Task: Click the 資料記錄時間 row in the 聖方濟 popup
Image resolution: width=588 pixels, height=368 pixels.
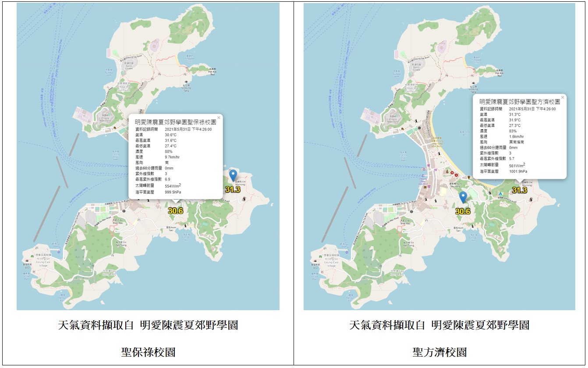Action: 518,109
